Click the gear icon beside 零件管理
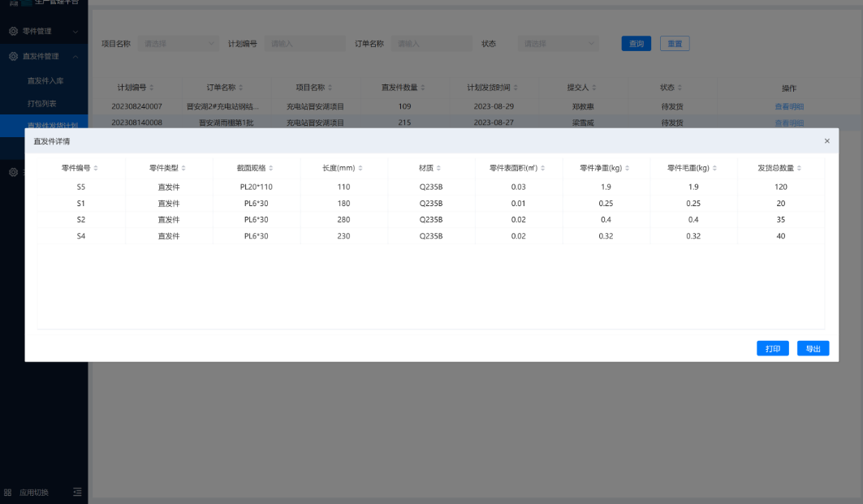Image resolution: width=863 pixels, height=504 pixels. pyautogui.click(x=13, y=32)
